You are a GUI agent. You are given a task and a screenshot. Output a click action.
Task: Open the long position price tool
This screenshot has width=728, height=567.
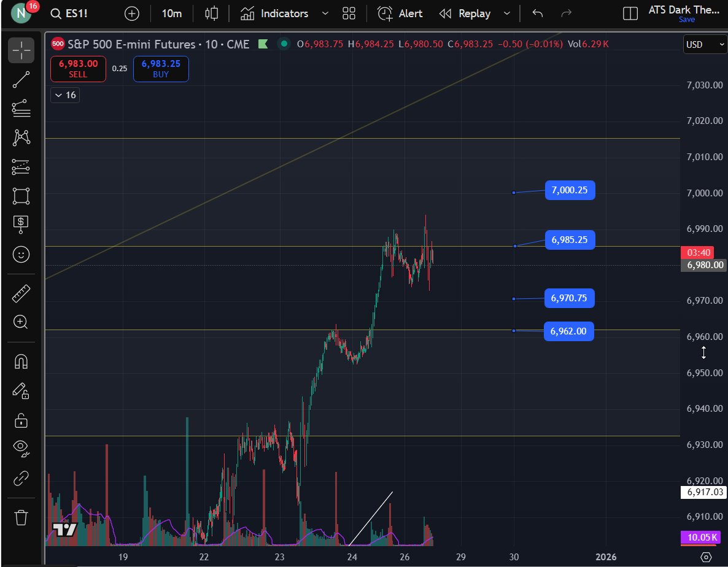pos(21,225)
